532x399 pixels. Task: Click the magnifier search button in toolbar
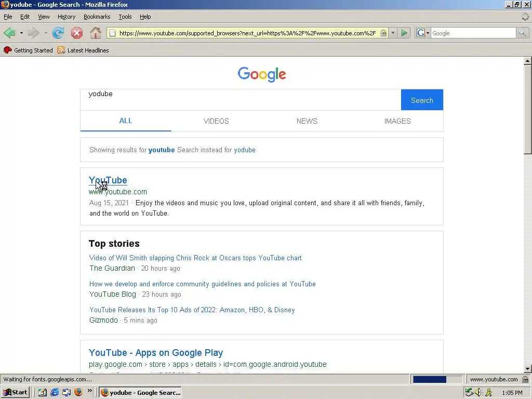[522, 33]
